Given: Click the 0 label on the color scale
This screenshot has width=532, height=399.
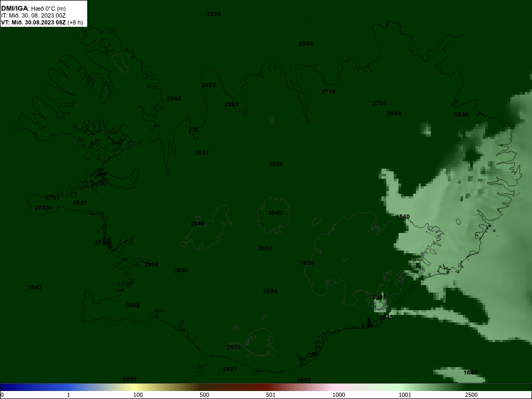Looking at the screenshot, I should point(2,395).
